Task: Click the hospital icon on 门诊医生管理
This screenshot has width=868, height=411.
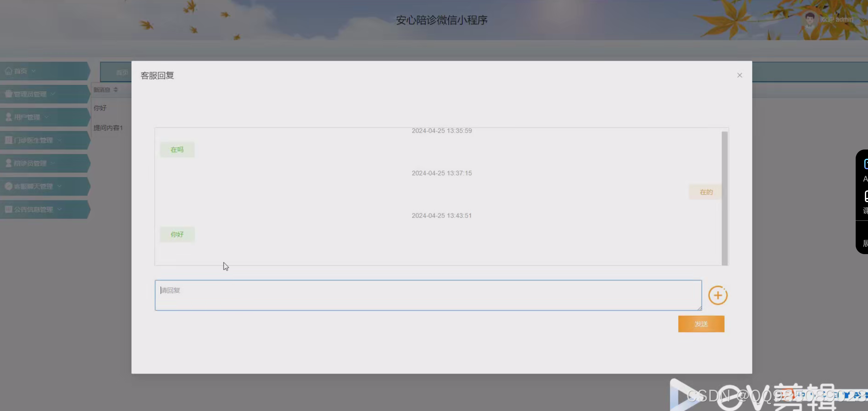Action: [x=8, y=140]
